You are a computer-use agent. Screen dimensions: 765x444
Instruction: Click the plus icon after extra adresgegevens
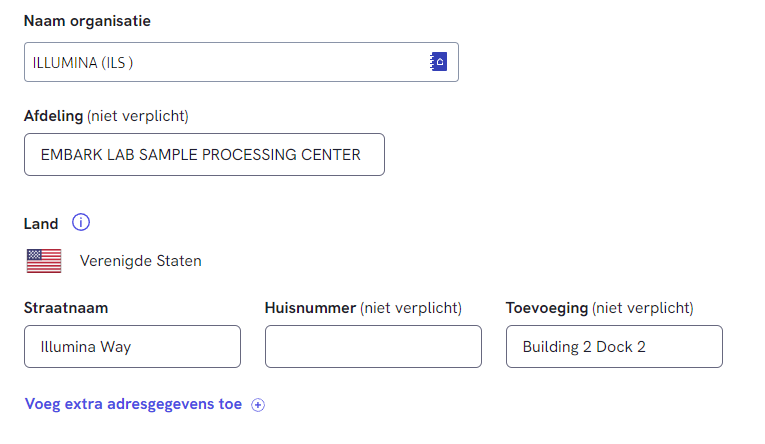point(258,405)
